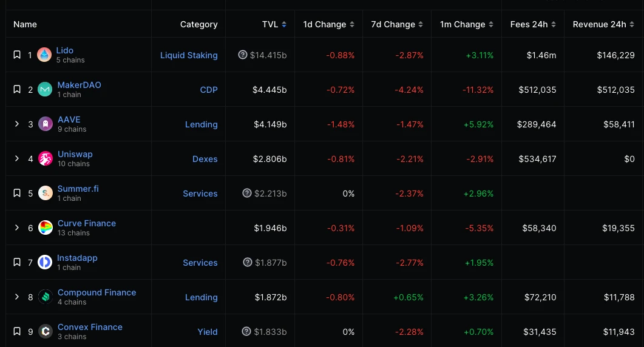Open the CDP category link
This screenshot has height=347, width=644.
[x=209, y=90]
